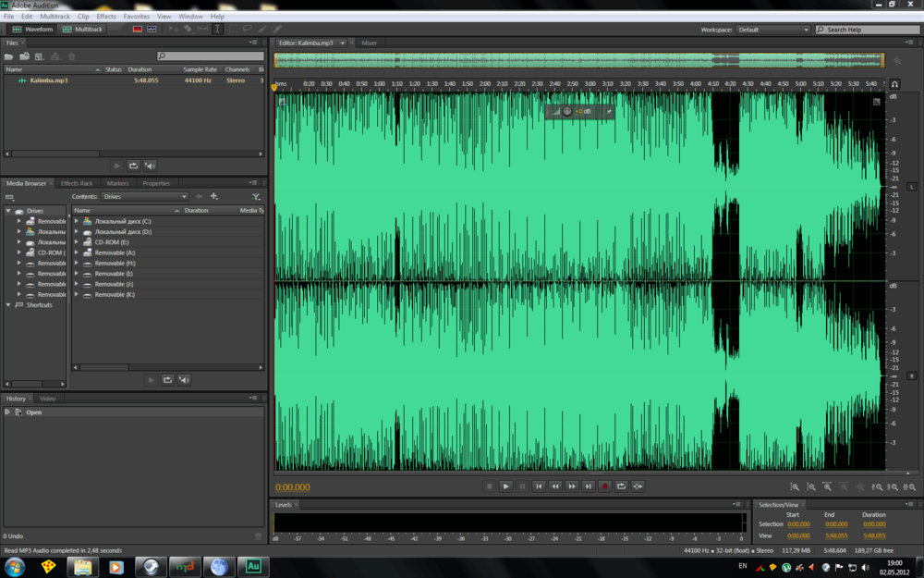The image size is (924, 578).
Task: Open the Workspace dropdown
Action: tap(772, 30)
